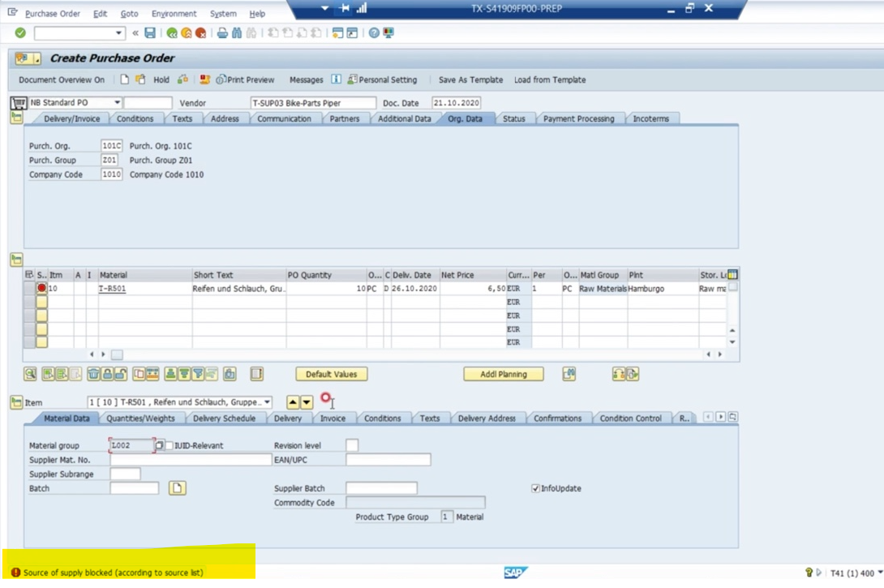
Task: Click the Addl Planning button
Action: (x=504, y=374)
